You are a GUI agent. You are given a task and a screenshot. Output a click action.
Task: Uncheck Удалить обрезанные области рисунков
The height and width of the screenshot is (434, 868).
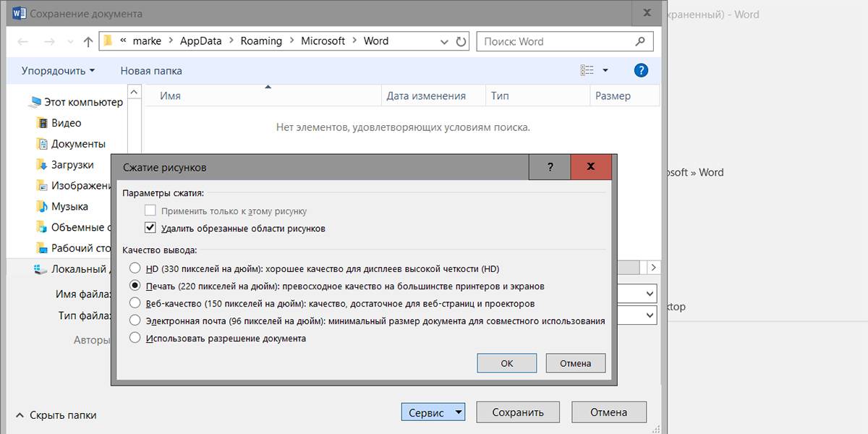[150, 228]
